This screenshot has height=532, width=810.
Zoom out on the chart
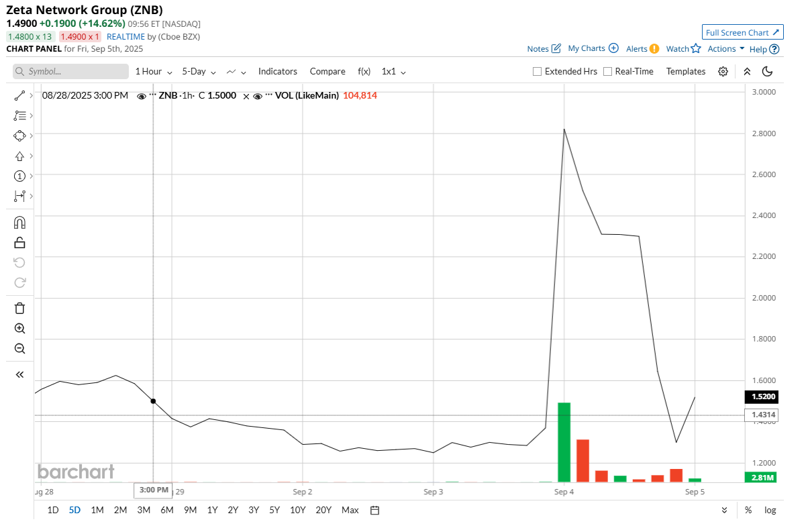point(19,349)
